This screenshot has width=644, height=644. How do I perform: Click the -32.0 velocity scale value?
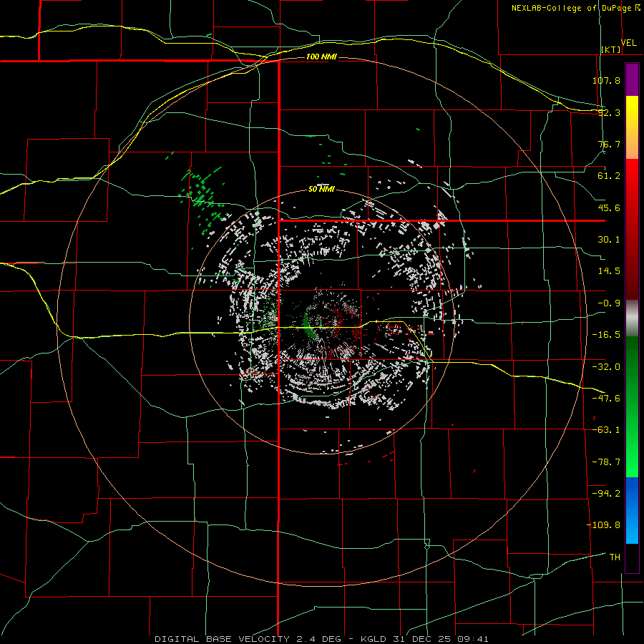click(x=606, y=367)
